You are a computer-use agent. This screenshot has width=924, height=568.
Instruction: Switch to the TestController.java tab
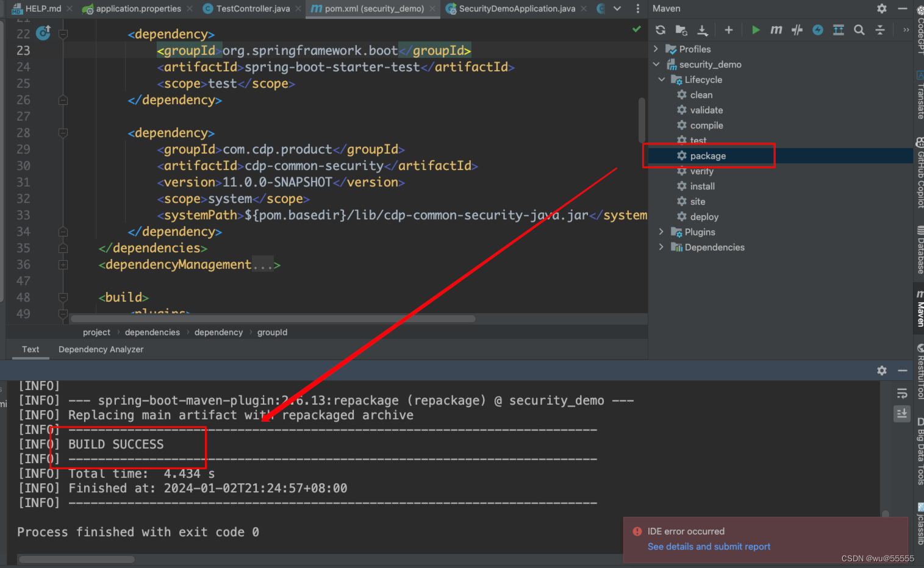249,9
